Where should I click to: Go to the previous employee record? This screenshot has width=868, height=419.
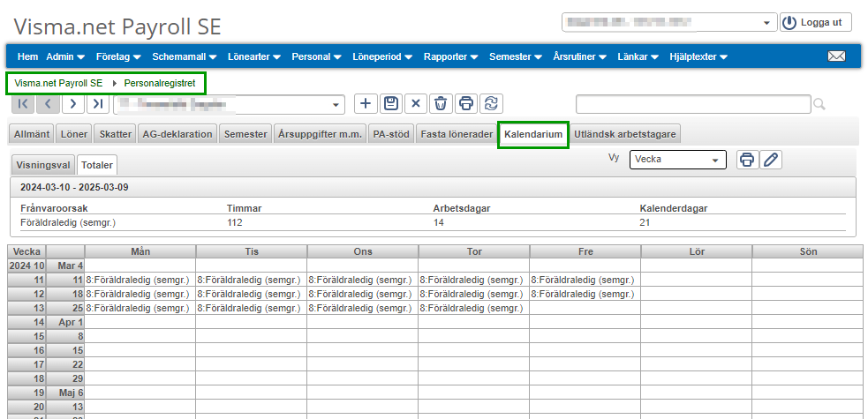(49, 103)
